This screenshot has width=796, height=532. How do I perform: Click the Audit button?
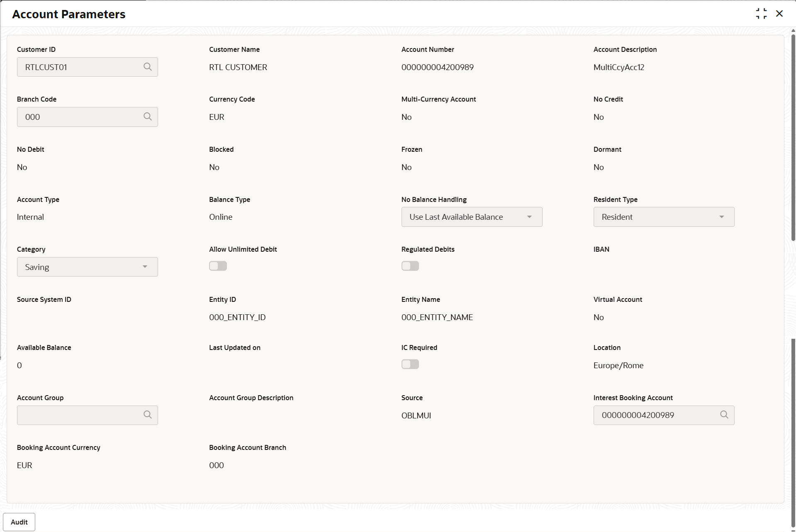pyautogui.click(x=19, y=522)
